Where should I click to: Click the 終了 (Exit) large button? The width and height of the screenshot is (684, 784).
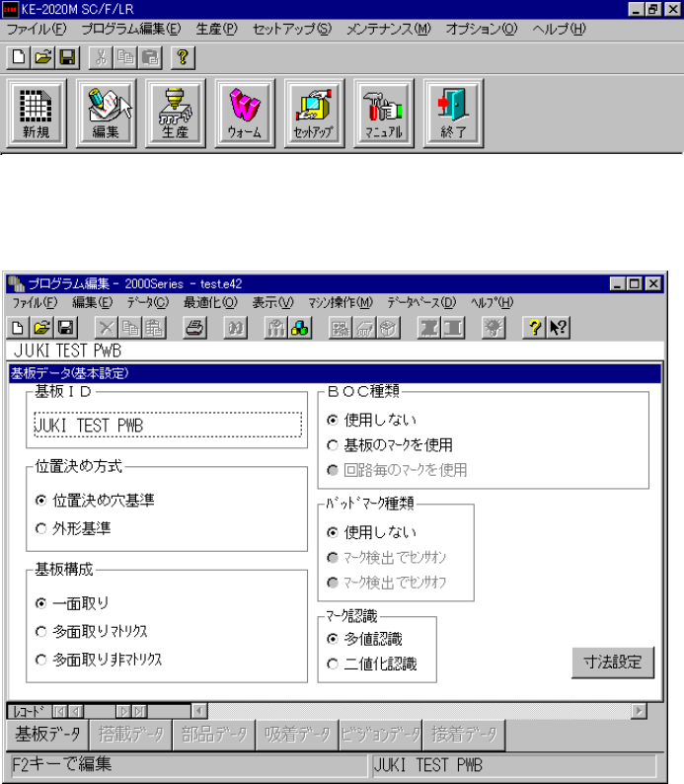pyautogui.click(x=453, y=113)
